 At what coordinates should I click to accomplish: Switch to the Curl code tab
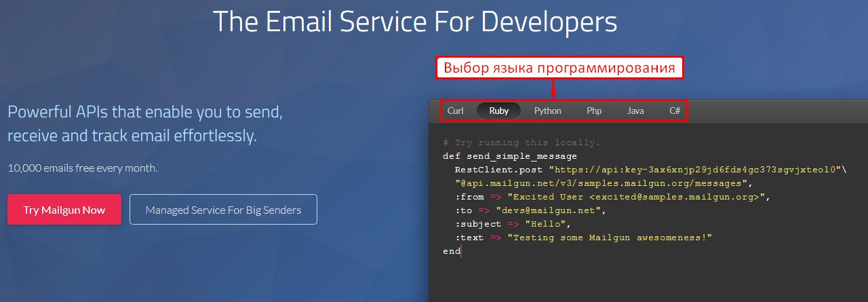(456, 111)
